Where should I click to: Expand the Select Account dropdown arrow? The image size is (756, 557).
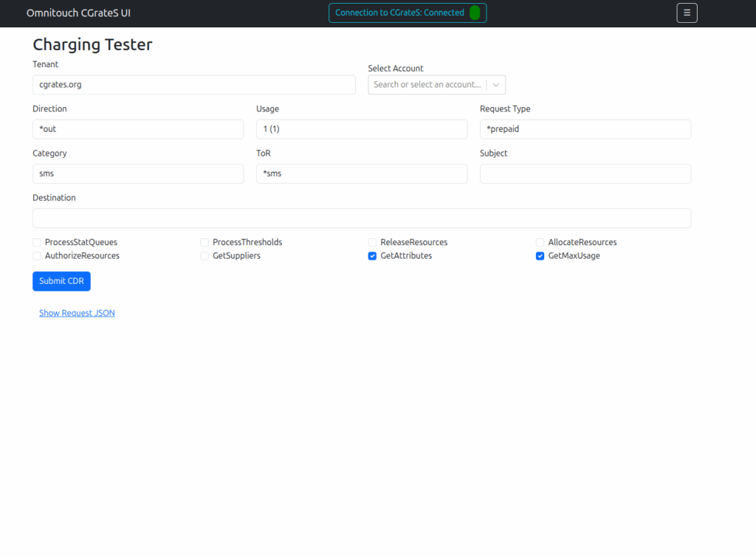pos(496,85)
